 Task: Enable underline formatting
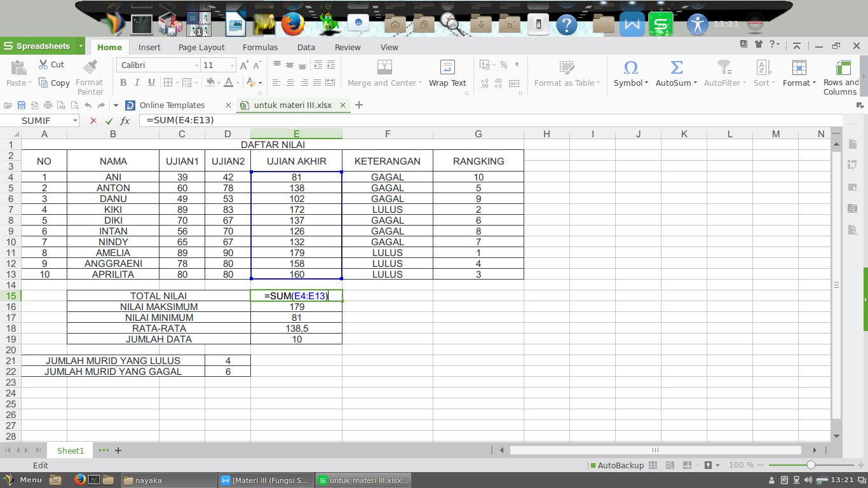pyautogui.click(x=151, y=83)
